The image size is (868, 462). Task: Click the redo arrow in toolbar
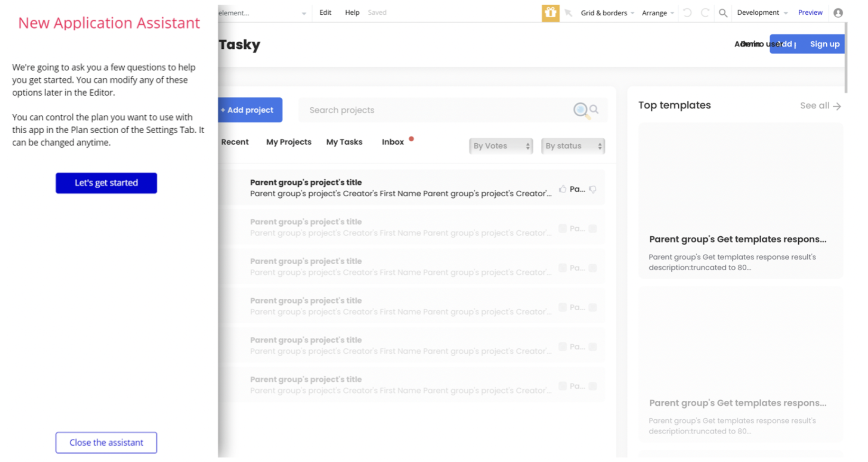[x=705, y=13]
